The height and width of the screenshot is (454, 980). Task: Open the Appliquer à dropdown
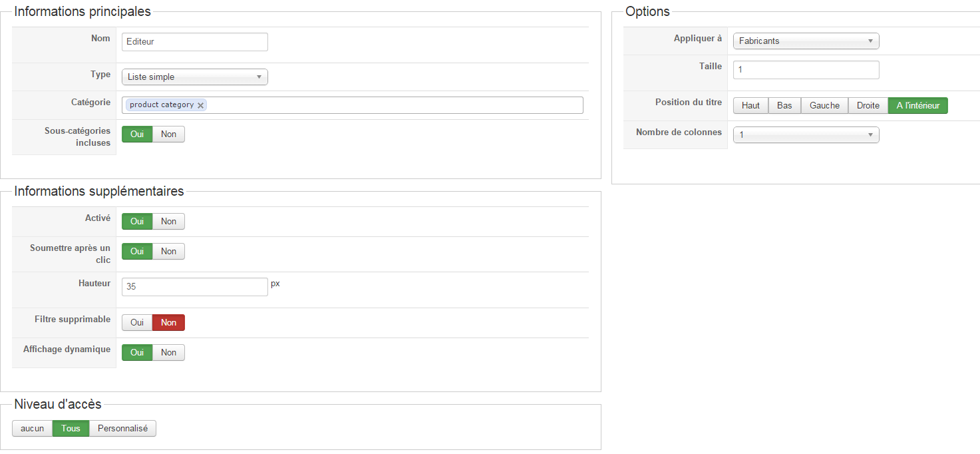tap(806, 41)
